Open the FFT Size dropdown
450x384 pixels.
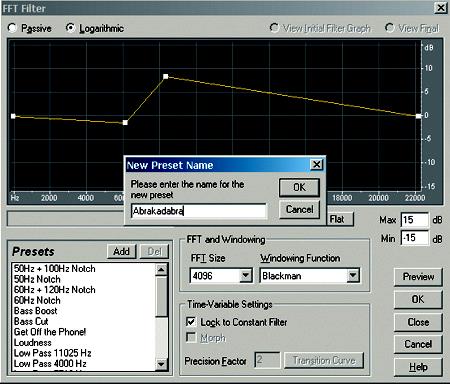[246, 276]
